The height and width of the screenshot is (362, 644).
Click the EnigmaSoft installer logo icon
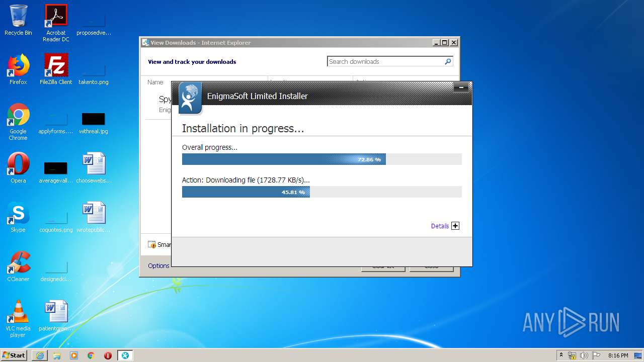coord(190,98)
